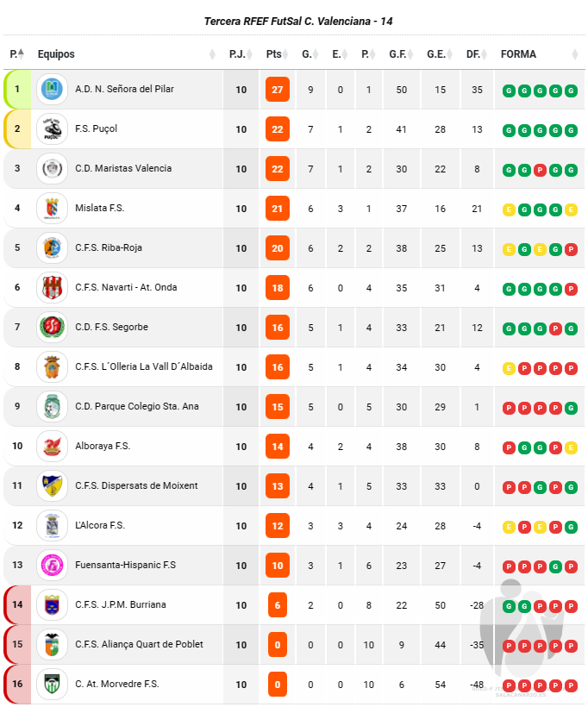
Task: Click L'Alcora F.S. team name
Action: (x=100, y=525)
